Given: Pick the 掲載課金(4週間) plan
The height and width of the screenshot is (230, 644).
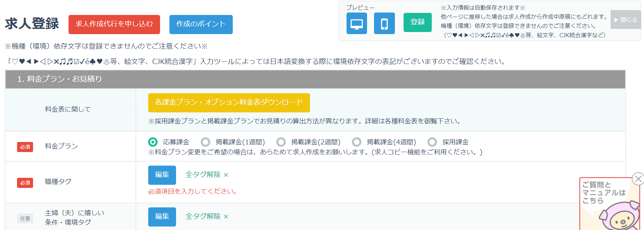Looking at the screenshot, I should [357, 142].
